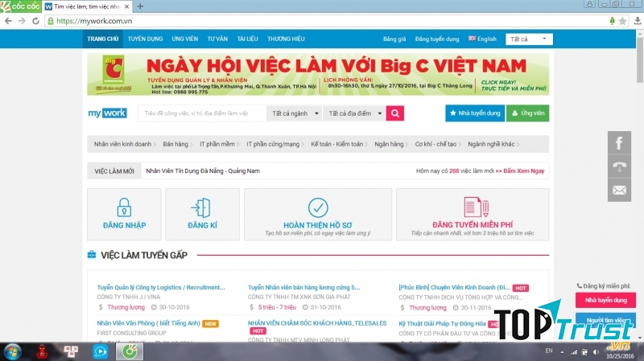Open TƯ VẤN menu
644x361 pixels.
217,39
